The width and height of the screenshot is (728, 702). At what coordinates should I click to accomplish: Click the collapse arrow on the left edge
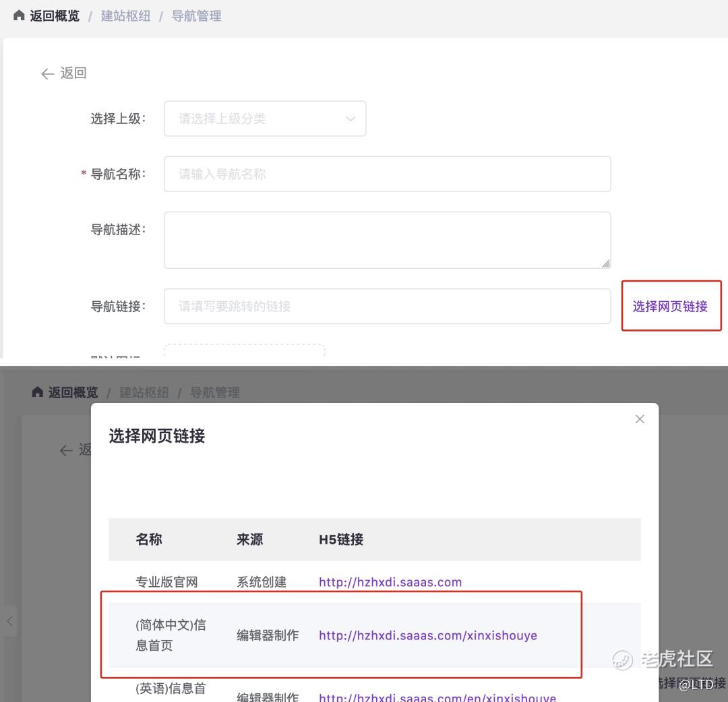click(9, 620)
